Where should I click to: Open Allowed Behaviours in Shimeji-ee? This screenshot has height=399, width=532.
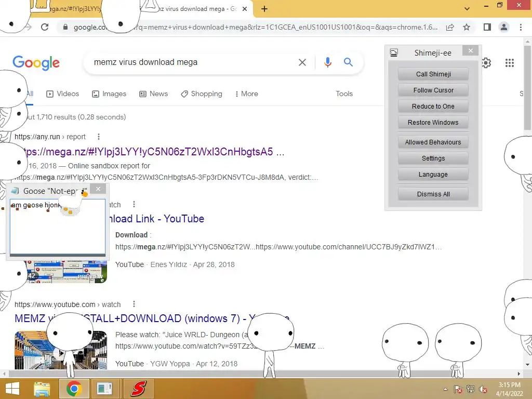[433, 142]
